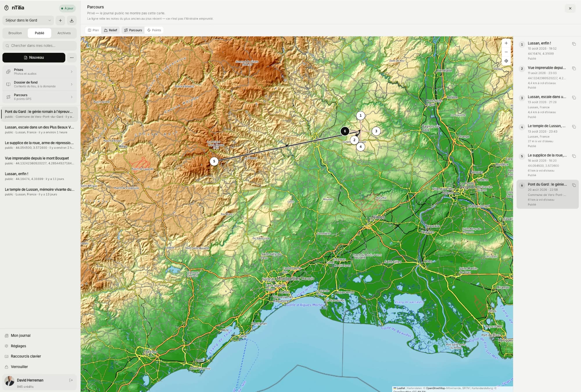581x392 pixels.
Task: Select the Archives tab
Action: pyautogui.click(x=64, y=33)
